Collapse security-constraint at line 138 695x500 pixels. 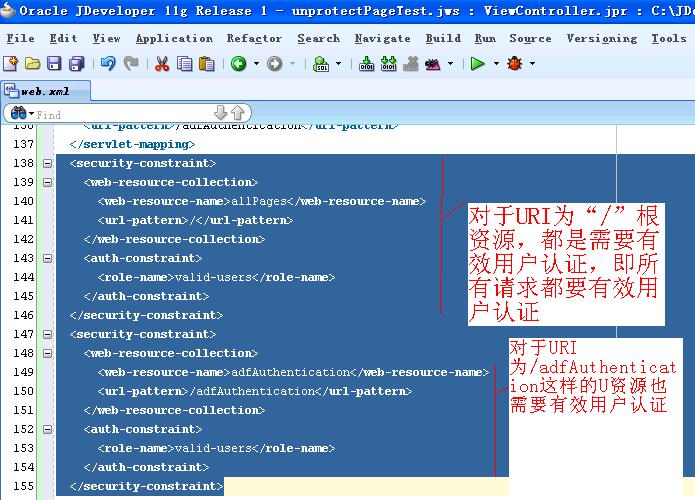[47, 164]
